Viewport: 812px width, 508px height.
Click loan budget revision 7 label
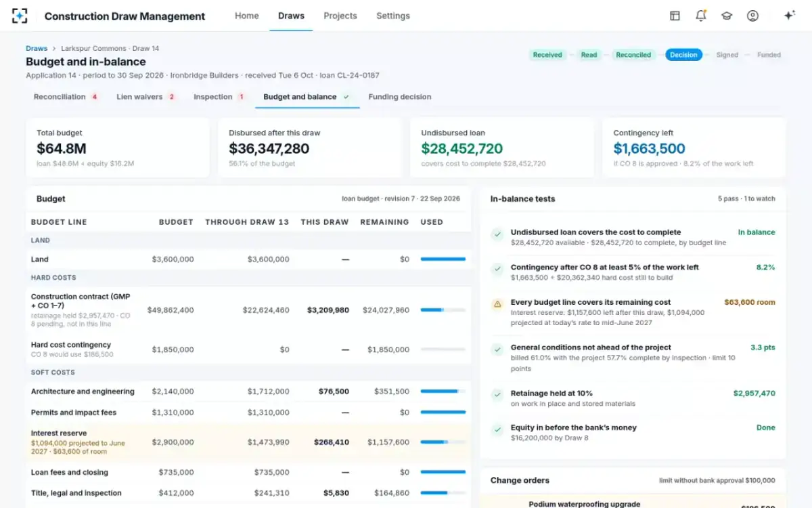(401, 199)
